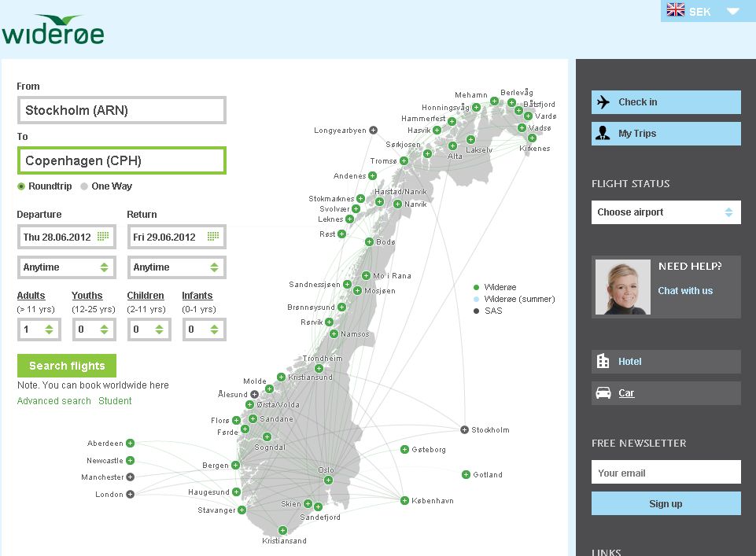Open the Check in page
The height and width of the screenshot is (556, 756).
(666, 102)
